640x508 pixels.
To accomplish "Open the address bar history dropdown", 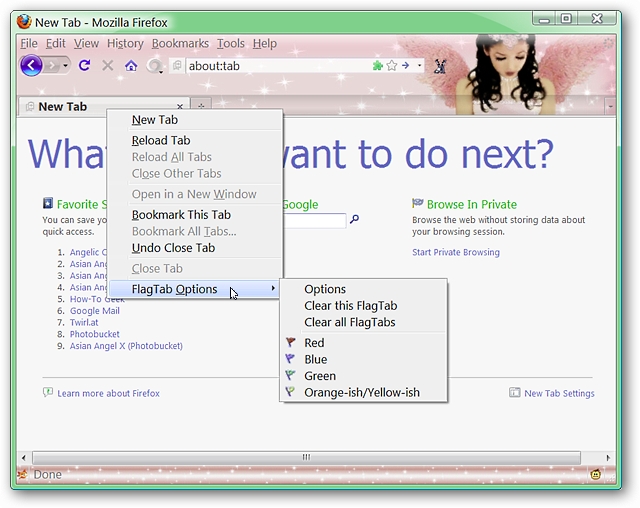I will (419, 65).
